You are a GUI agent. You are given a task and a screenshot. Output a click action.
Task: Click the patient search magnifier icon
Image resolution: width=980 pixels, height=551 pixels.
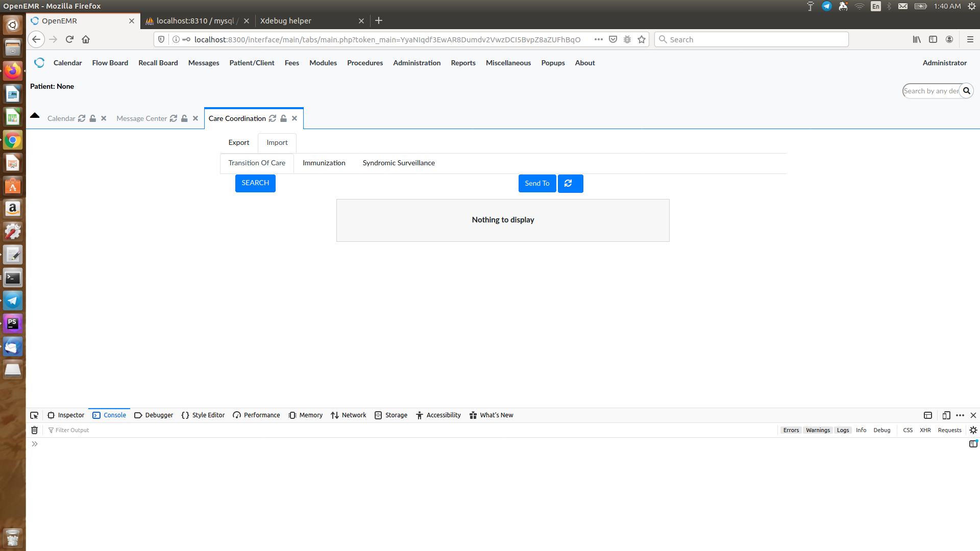[x=967, y=91]
